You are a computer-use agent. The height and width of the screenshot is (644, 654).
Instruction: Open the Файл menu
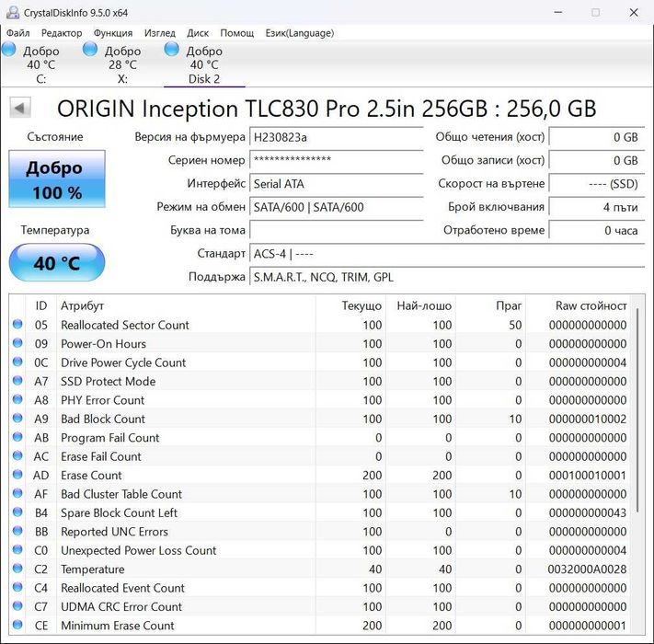point(17,33)
